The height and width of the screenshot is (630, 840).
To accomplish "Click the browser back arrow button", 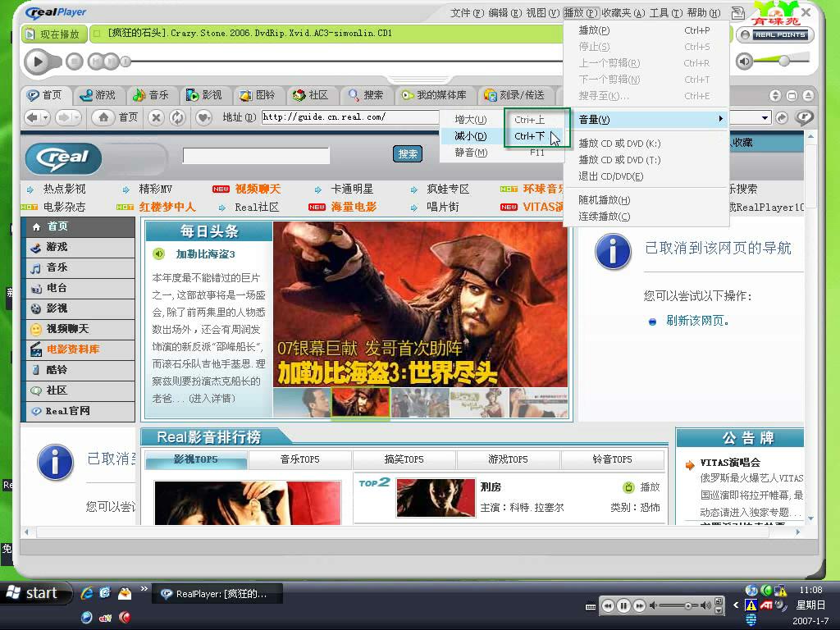I will [x=33, y=117].
